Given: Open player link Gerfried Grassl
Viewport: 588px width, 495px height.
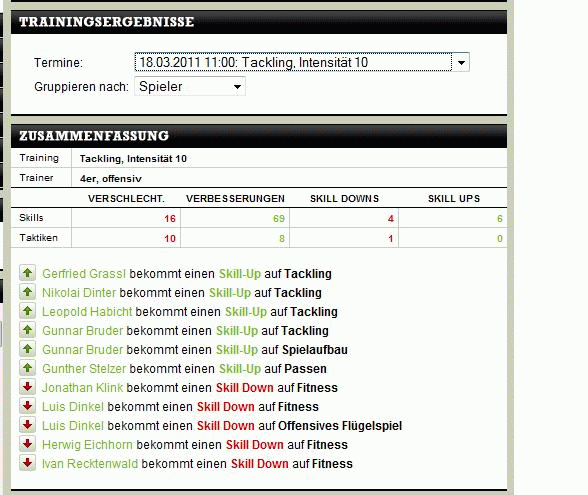Looking at the screenshot, I should point(84,274).
